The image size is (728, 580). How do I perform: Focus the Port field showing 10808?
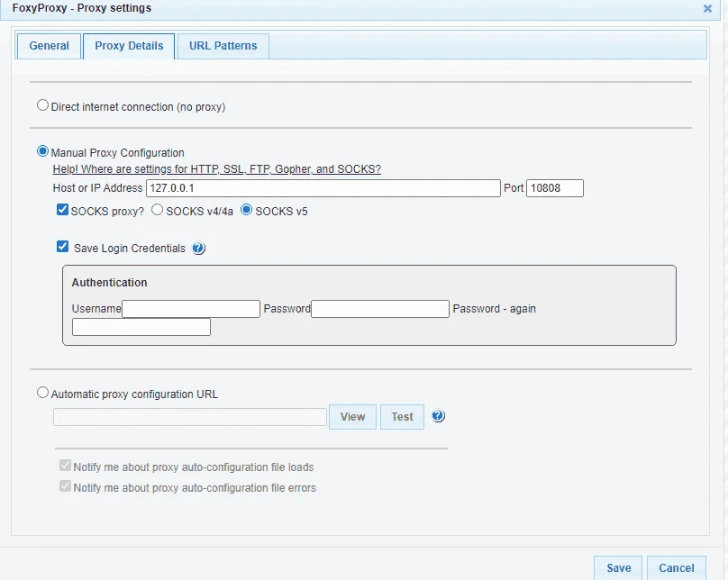555,188
